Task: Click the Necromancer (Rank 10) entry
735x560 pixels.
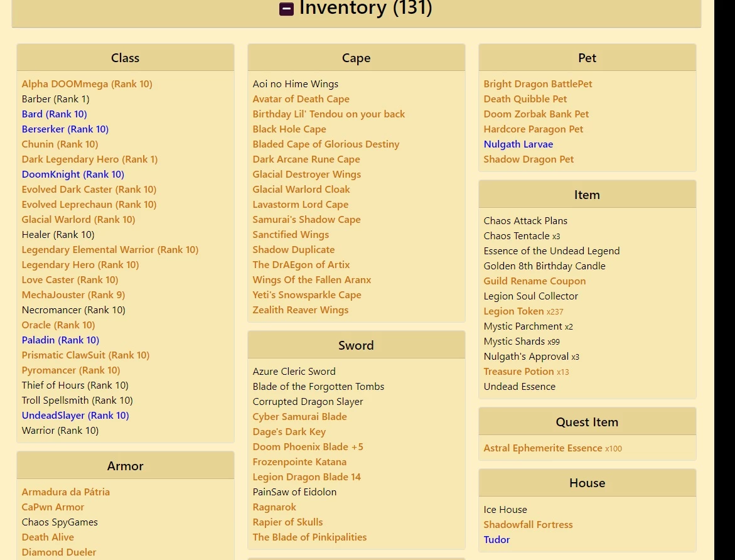Action: click(x=73, y=310)
